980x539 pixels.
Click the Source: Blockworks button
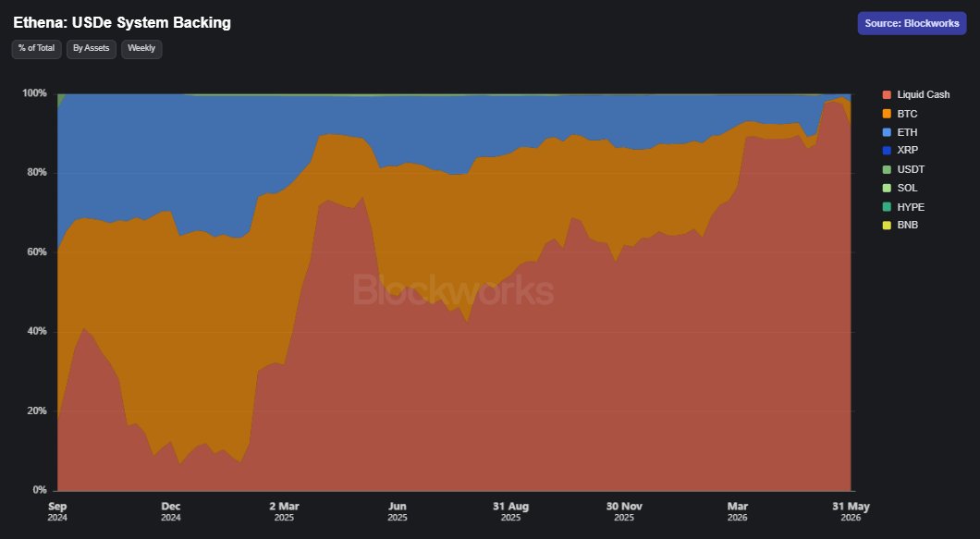point(912,23)
